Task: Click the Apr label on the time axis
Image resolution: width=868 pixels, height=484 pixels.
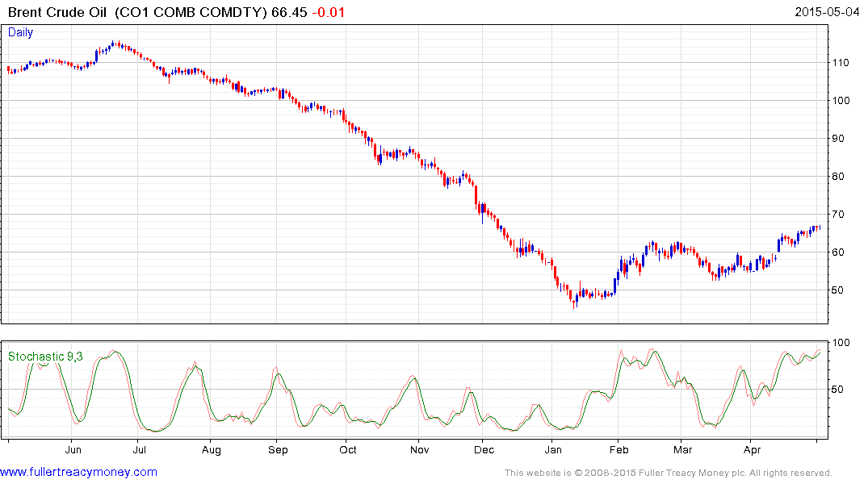Action: (753, 450)
